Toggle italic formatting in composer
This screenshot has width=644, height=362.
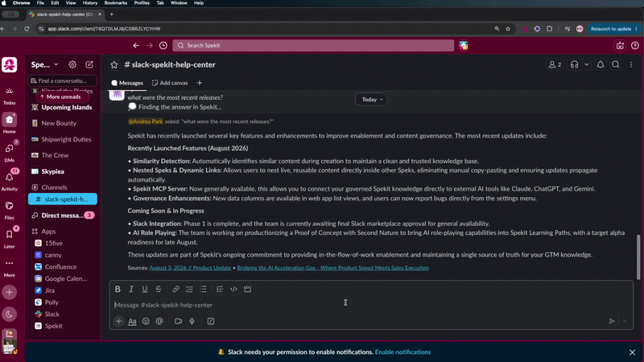pos(131,289)
